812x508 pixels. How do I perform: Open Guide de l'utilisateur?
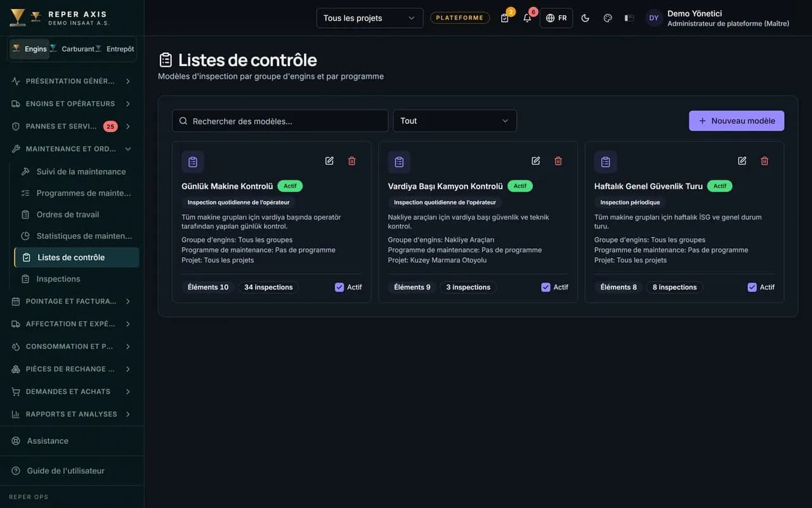pyautogui.click(x=72, y=471)
